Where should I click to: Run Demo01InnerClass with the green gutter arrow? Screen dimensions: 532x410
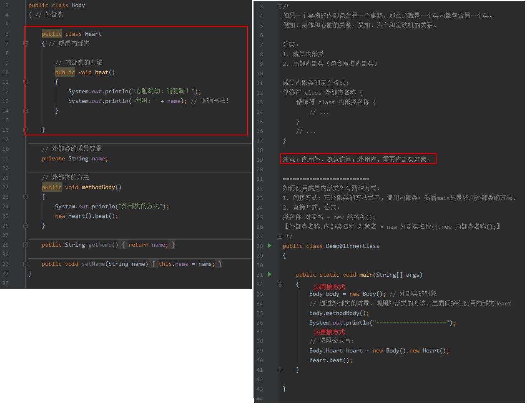coord(269,246)
